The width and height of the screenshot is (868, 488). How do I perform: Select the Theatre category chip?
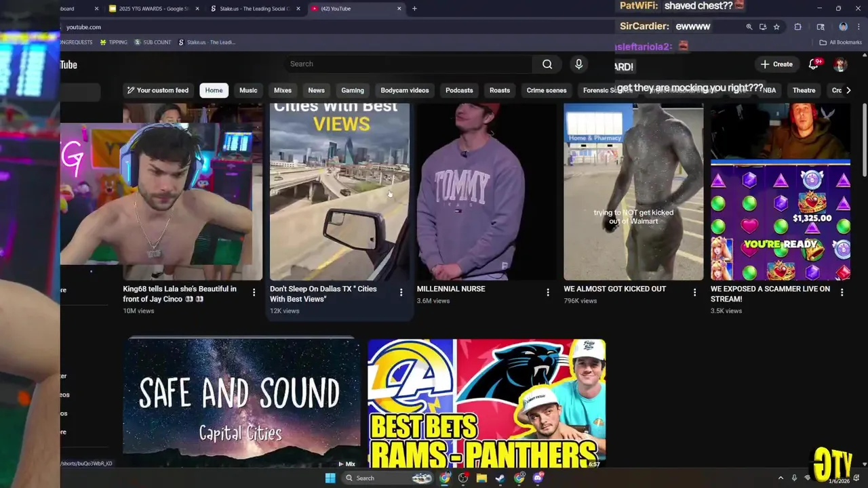804,90
